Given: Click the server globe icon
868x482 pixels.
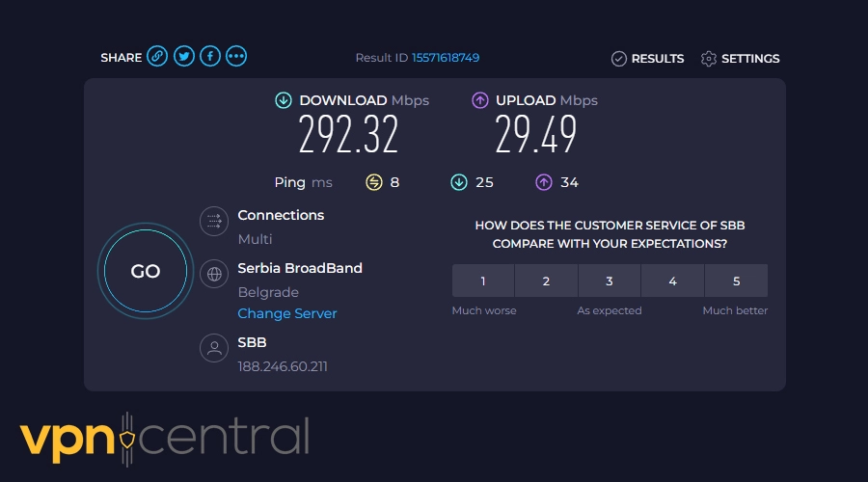Looking at the screenshot, I should (x=214, y=274).
